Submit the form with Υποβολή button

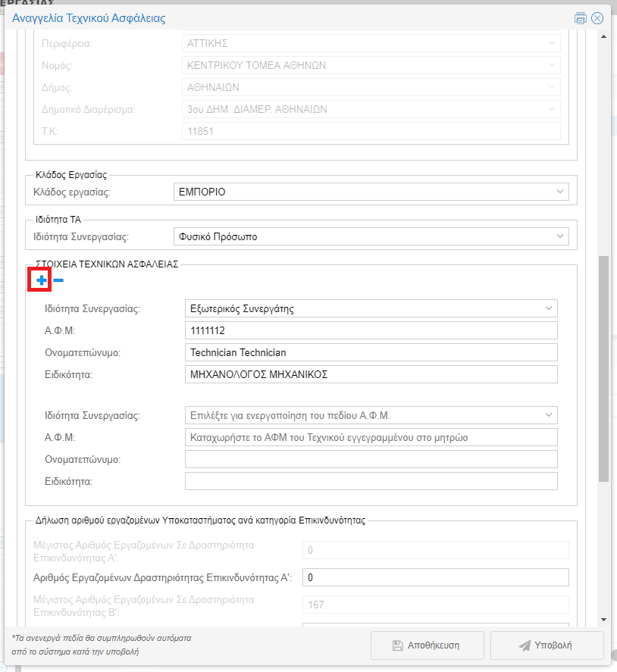(x=547, y=645)
